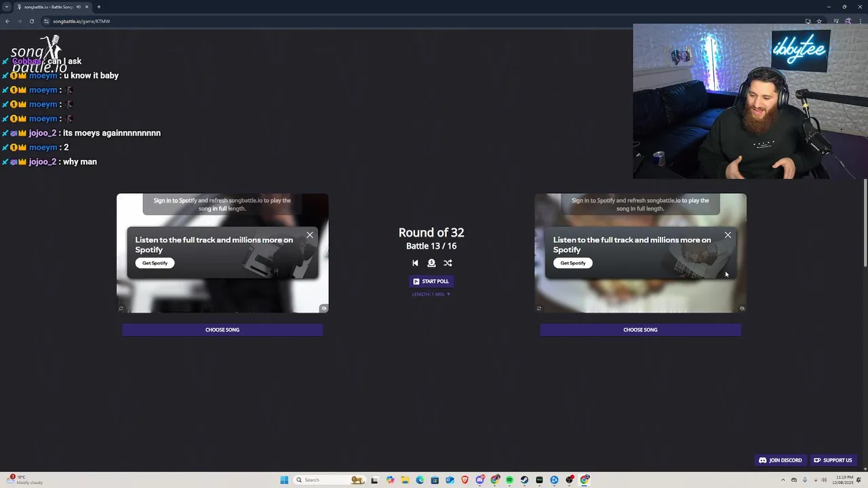Start the poll
The height and width of the screenshot is (488, 868).
point(431,281)
